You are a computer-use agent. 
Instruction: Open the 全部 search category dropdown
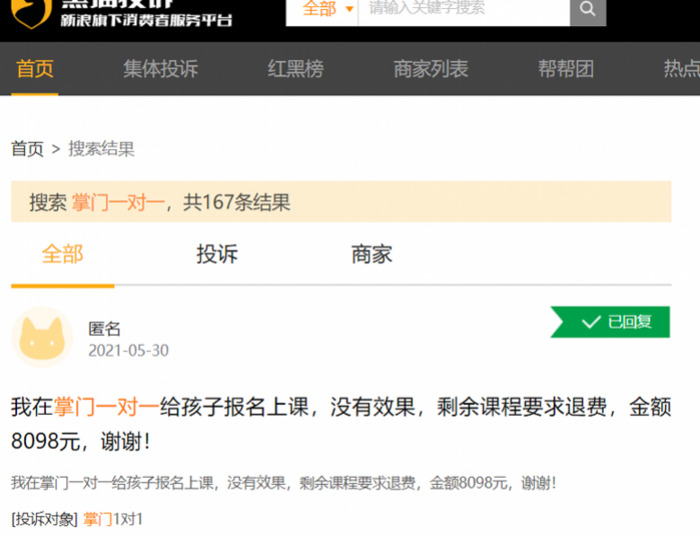point(327,9)
